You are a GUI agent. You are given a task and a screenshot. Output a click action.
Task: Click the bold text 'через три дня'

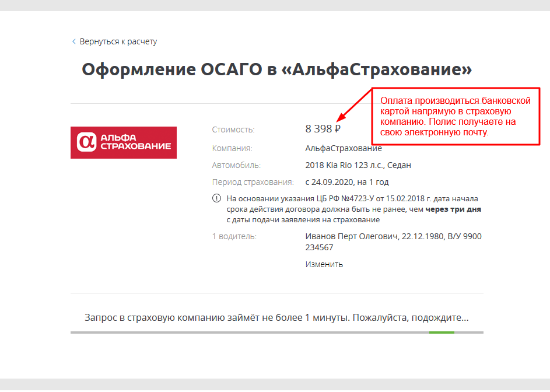pyautogui.click(x=453, y=209)
